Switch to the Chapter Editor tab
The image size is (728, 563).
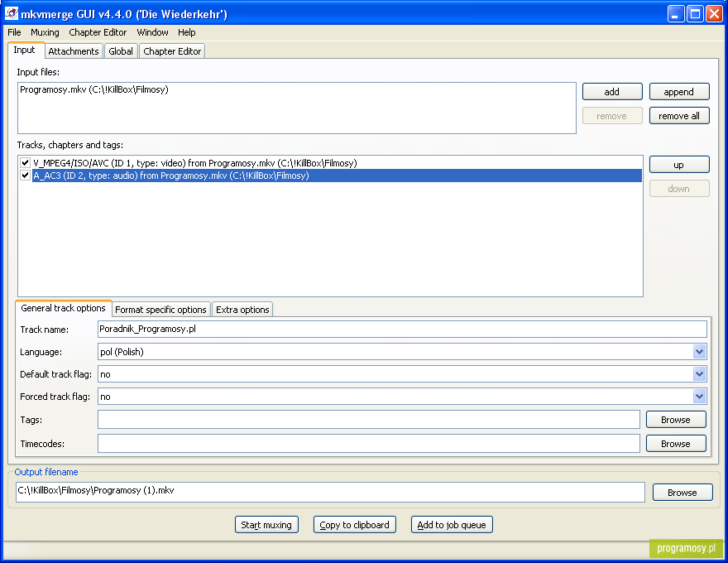pyautogui.click(x=172, y=51)
